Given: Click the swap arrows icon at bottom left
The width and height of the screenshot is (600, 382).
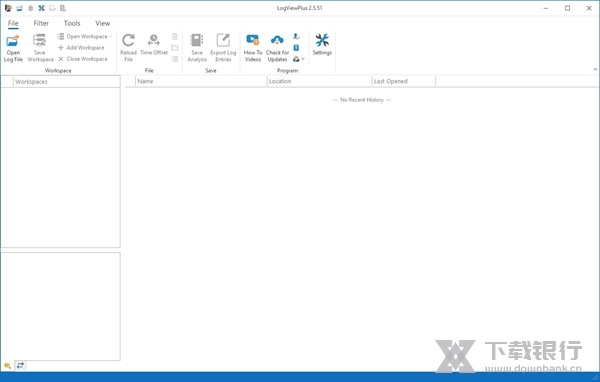Looking at the screenshot, I should pyautogui.click(x=20, y=366).
